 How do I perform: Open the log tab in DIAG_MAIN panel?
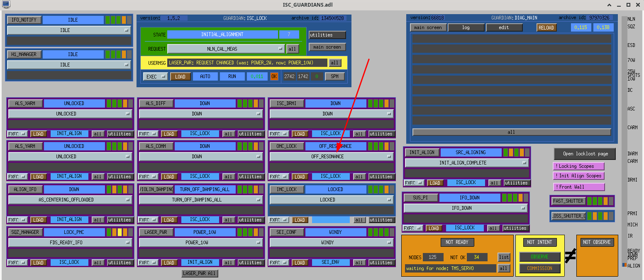[x=466, y=27]
